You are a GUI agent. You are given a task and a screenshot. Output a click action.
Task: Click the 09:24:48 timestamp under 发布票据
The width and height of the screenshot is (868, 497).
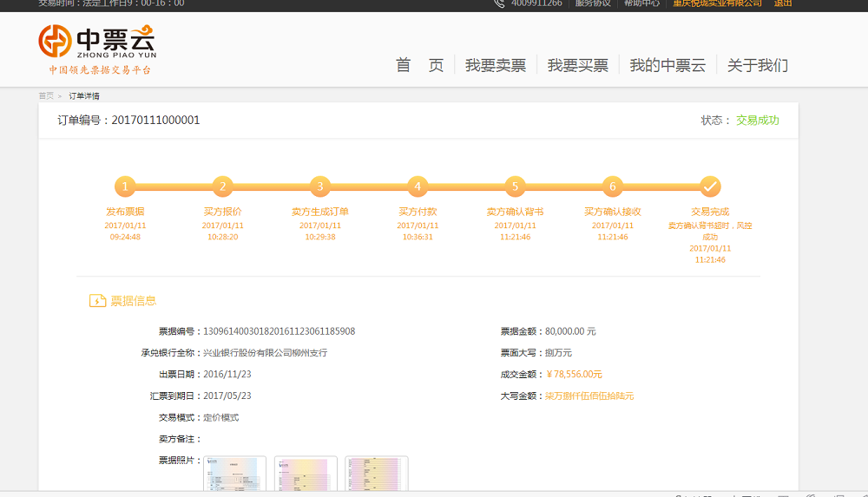coord(125,237)
